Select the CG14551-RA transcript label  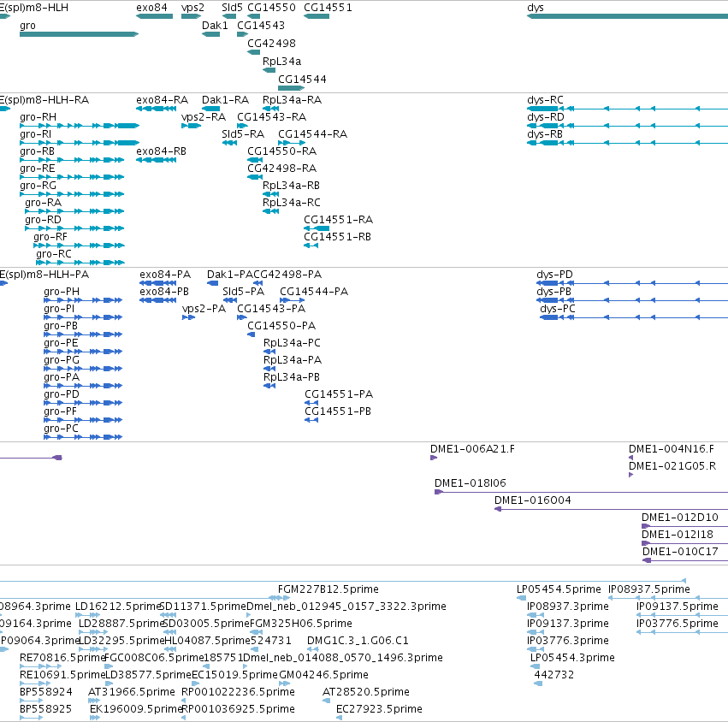tap(339, 220)
